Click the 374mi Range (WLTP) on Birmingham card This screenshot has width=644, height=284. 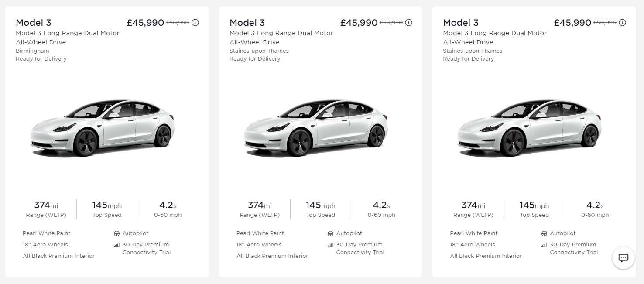[46, 209]
